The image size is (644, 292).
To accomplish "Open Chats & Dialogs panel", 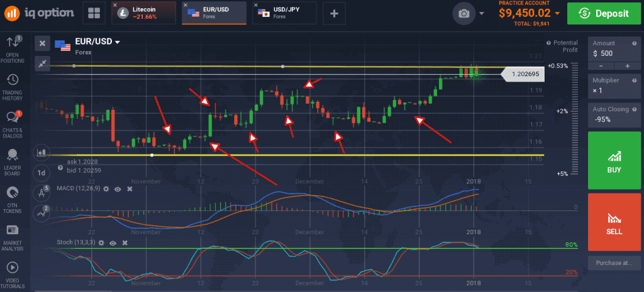I will click(x=13, y=125).
